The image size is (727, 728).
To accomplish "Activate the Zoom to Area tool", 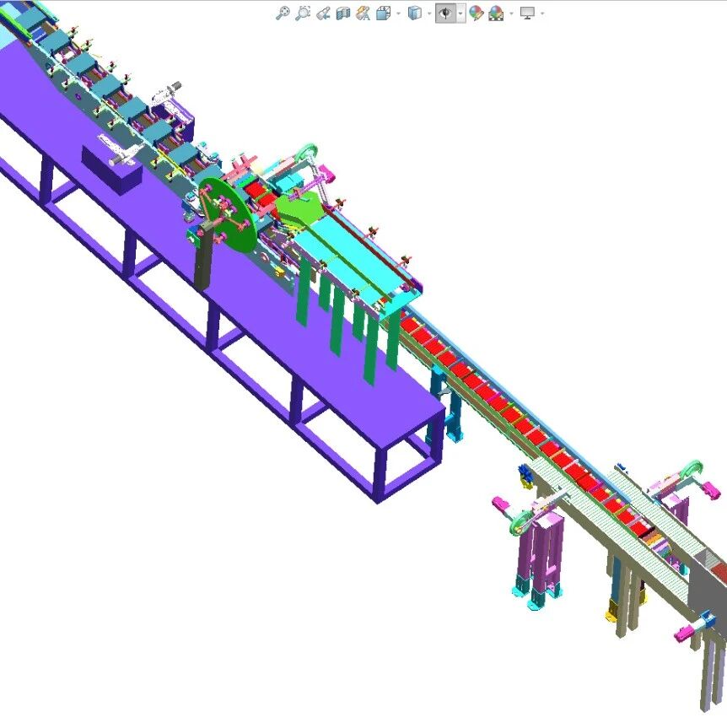I will point(303,13).
